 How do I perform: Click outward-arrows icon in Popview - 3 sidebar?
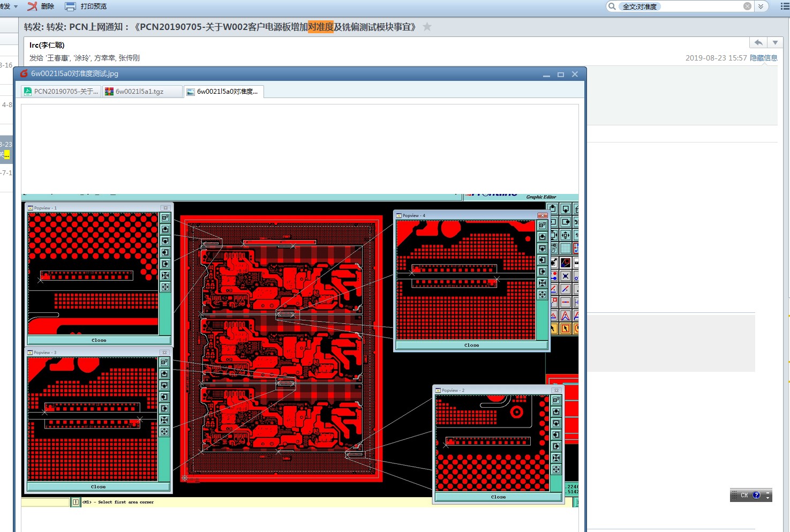(x=164, y=431)
